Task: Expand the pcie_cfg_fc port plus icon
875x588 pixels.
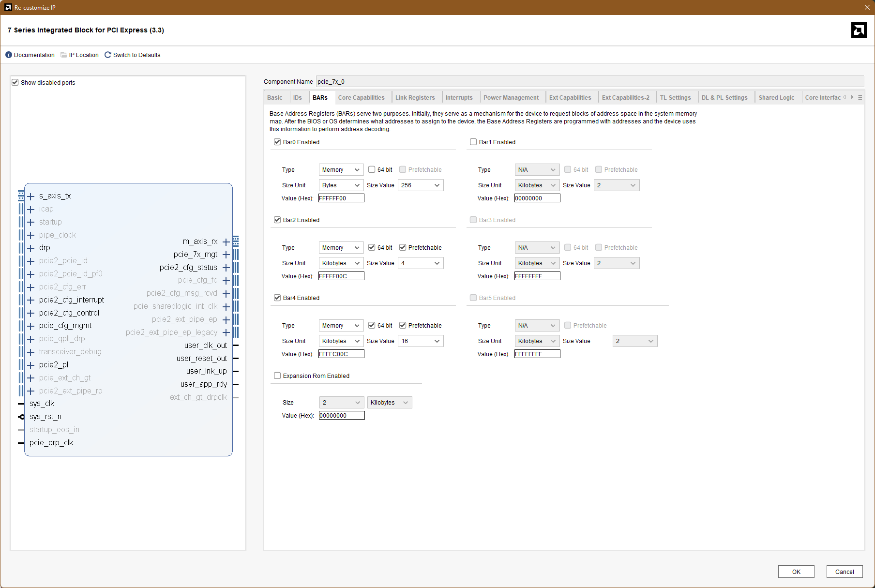Action: pyautogui.click(x=226, y=280)
